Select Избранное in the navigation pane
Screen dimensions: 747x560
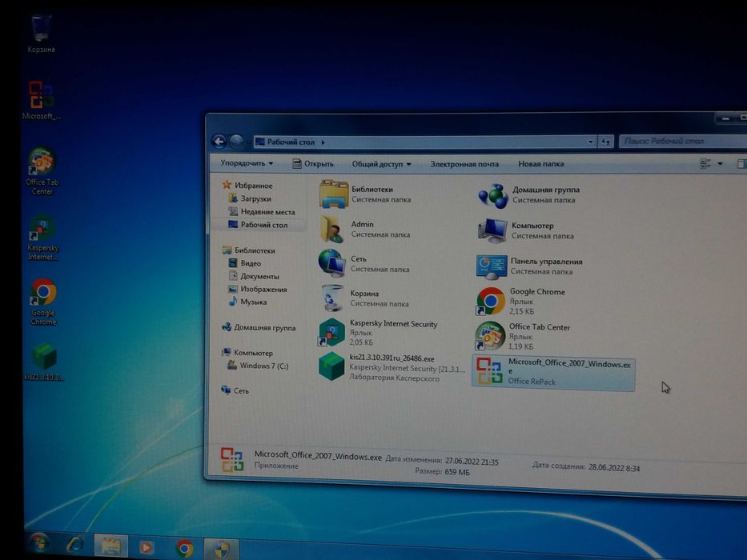(x=247, y=186)
